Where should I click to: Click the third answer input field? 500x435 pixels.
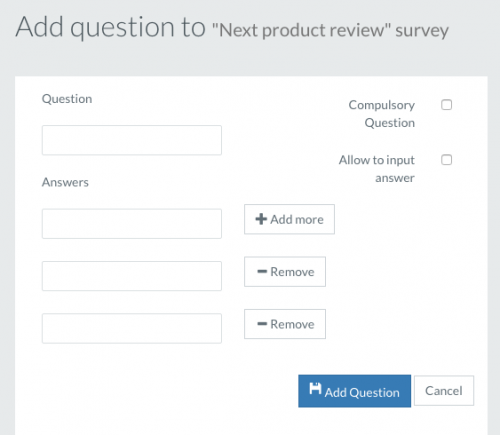pyautogui.click(x=132, y=328)
